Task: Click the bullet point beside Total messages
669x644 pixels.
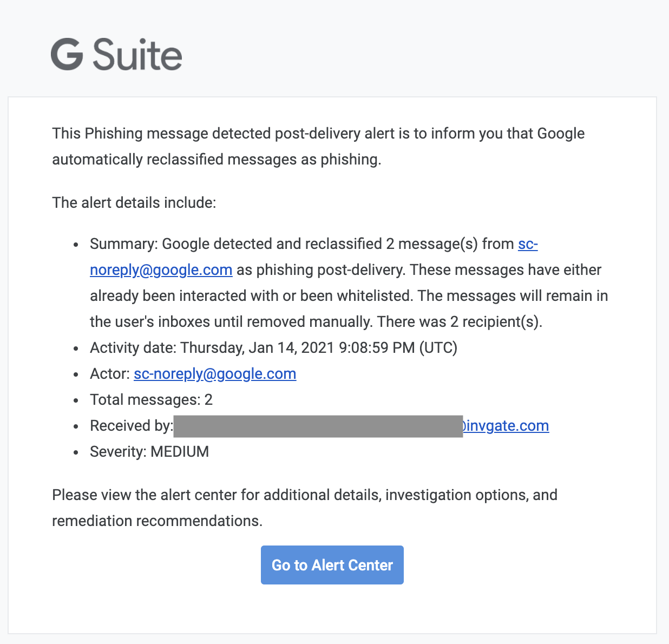Action: [x=76, y=400]
